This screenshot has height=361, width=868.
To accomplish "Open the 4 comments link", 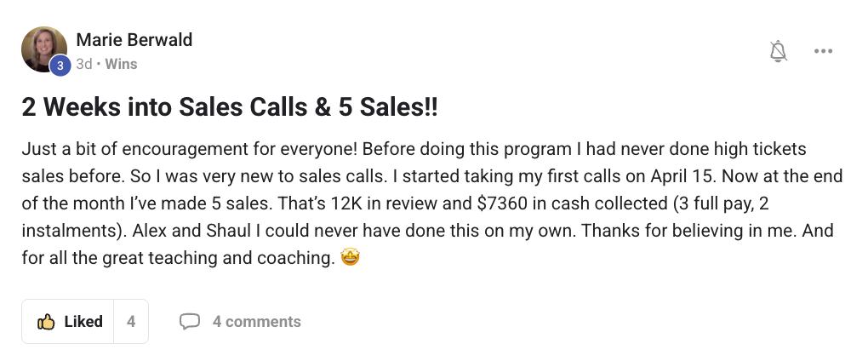I will pyautogui.click(x=256, y=322).
